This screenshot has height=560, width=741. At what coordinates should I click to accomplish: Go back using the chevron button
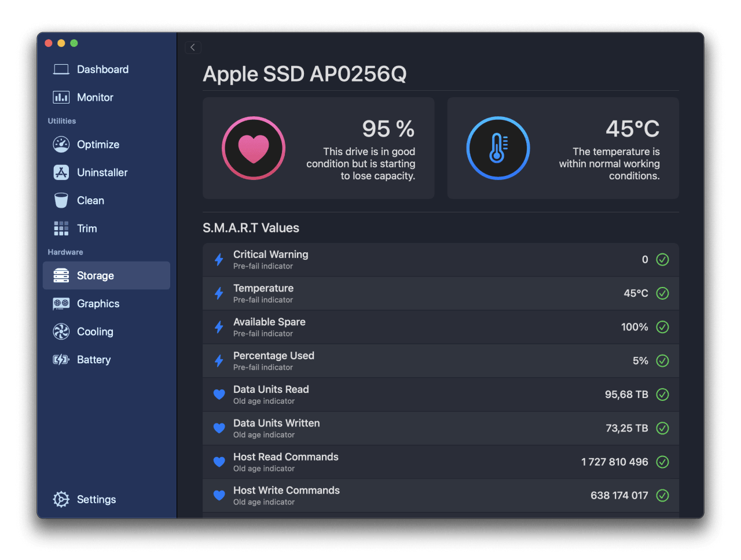coord(193,47)
